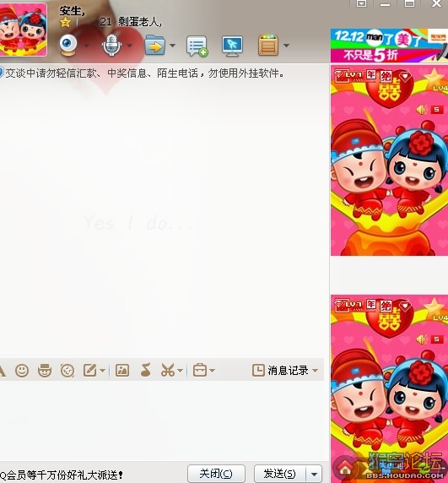The image size is (448, 483).
Task: Open the apps box icon
Action: [x=268, y=45]
